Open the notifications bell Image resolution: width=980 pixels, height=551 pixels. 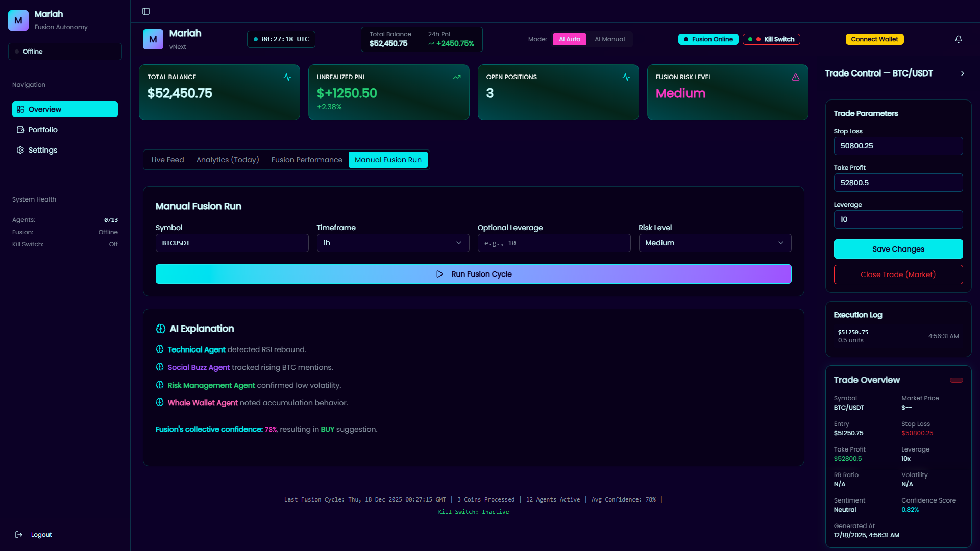click(958, 39)
